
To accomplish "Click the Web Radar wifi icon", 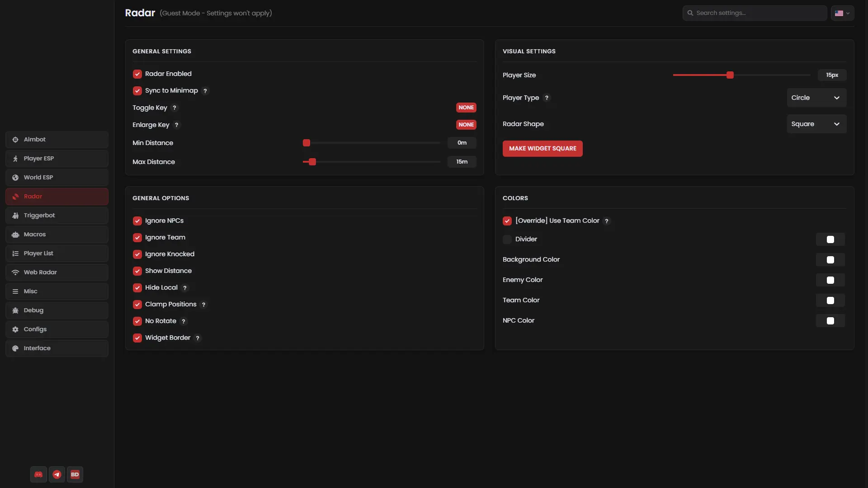I will pyautogui.click(x=15, y=272).
